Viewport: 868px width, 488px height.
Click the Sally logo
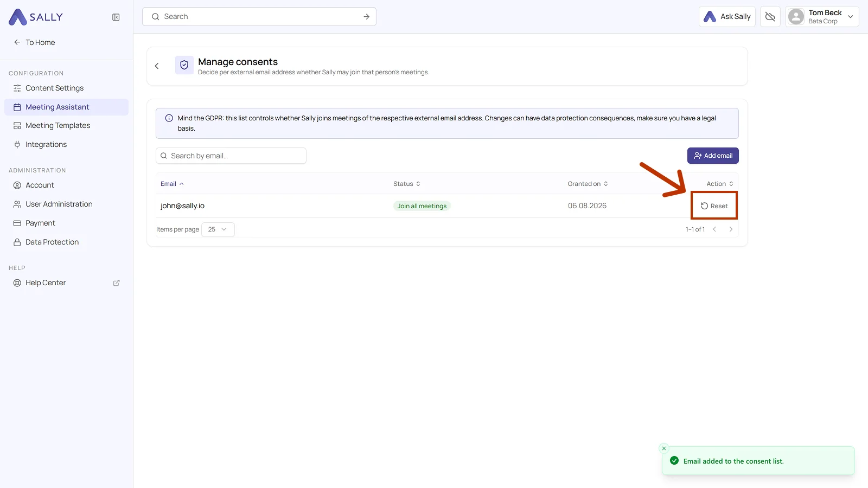click(36, 17)
